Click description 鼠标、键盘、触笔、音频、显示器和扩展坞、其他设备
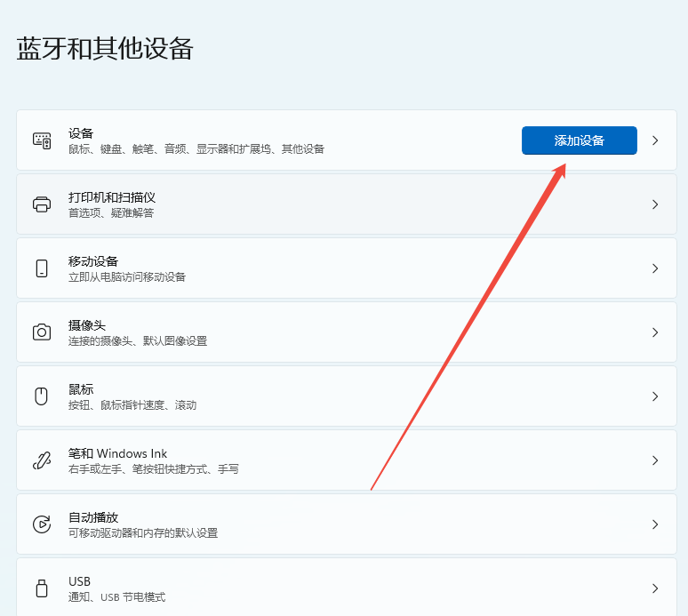This screenshot has height=616, width=688. [196, 149]
